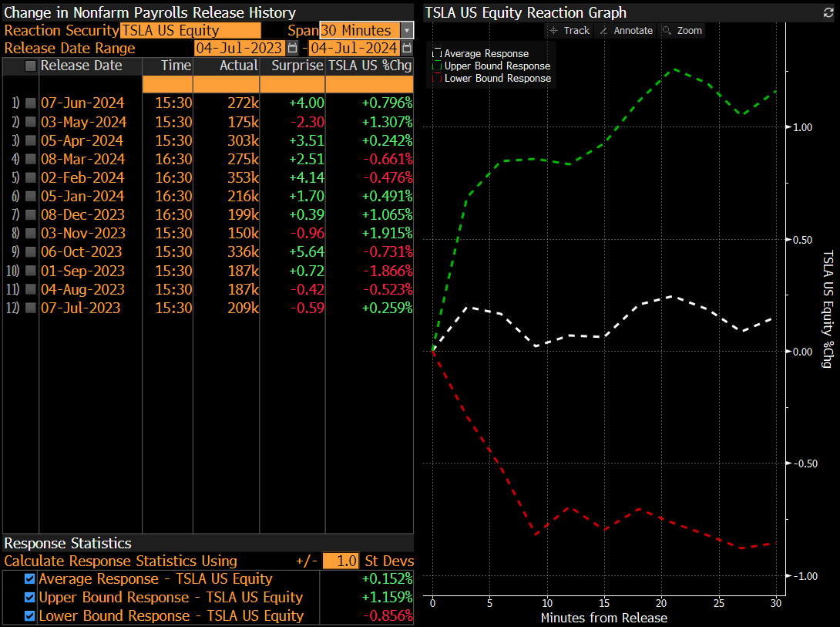Tick the select-all checkbox beside Release Date header
The height and width of the screenshot is (627, 840).
pos(31,66)
